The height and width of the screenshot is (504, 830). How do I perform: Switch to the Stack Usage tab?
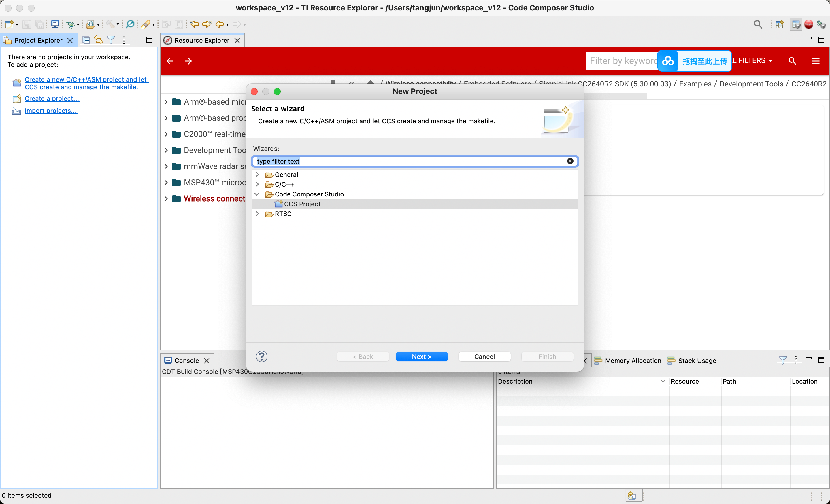coord(692,360)
